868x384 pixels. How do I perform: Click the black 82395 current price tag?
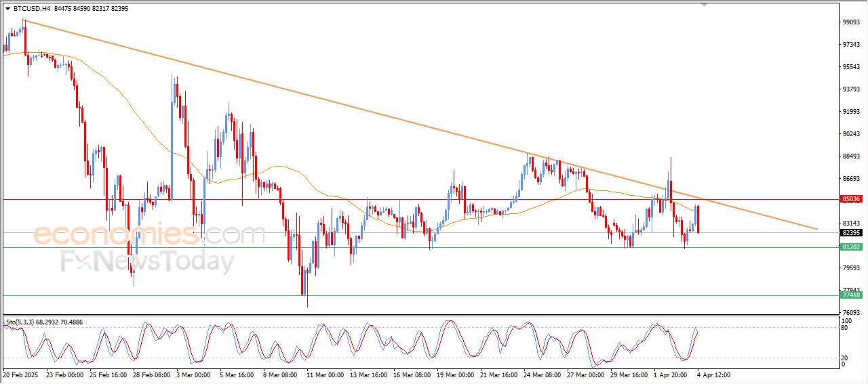pyautogui.click(x=851, y=232)
